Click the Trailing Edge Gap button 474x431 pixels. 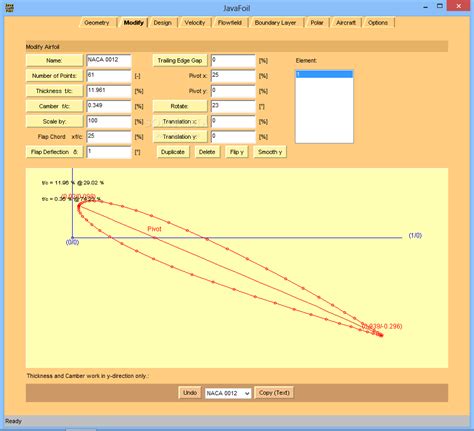180,60
